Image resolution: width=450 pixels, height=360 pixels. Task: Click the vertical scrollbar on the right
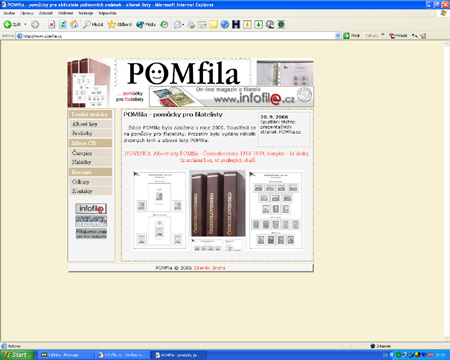coord(447,190)
